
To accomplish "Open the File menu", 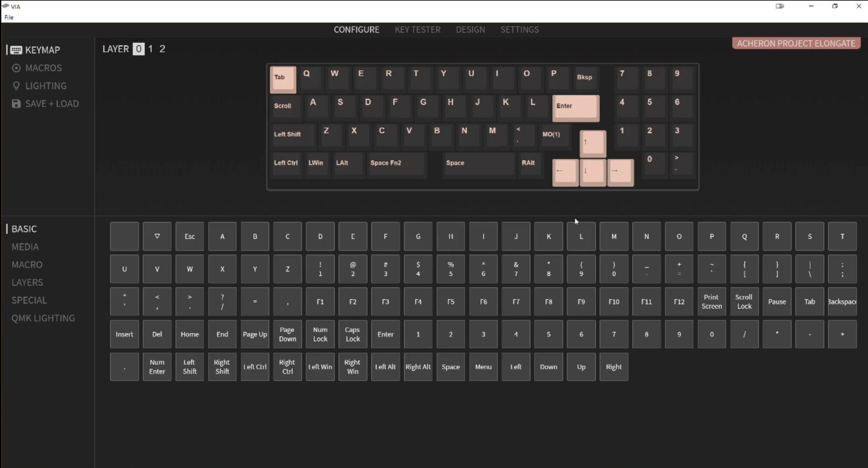I will coord(9,17).
